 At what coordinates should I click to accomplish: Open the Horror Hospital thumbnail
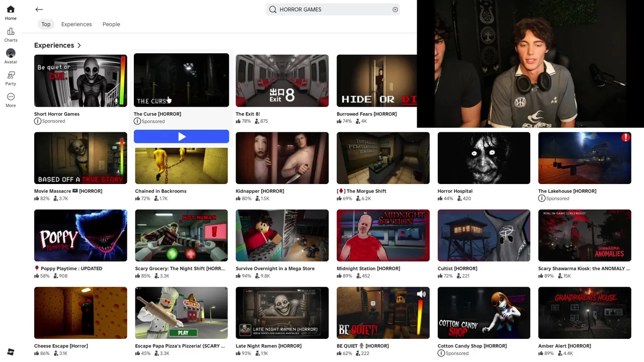484,158
